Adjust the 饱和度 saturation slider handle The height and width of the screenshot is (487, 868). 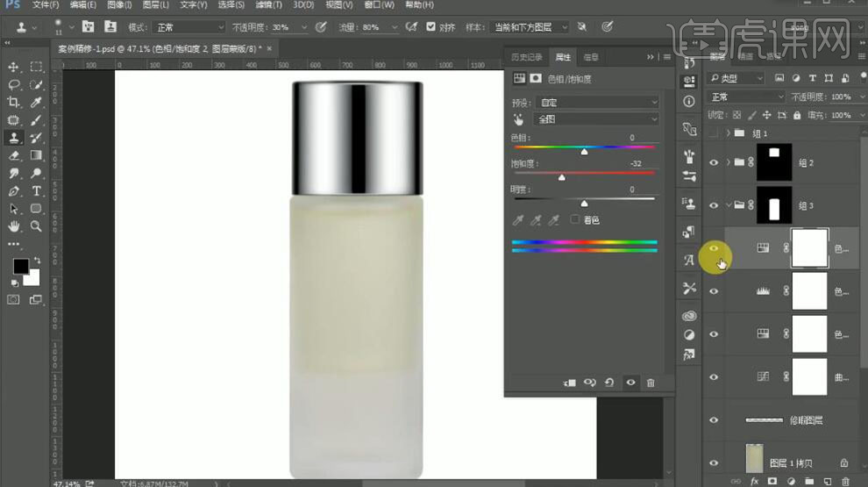tap(562, 177)
